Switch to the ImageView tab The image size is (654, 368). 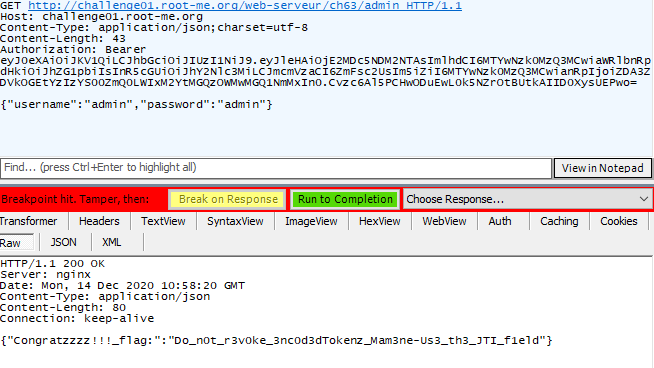(x=311, y=221)
